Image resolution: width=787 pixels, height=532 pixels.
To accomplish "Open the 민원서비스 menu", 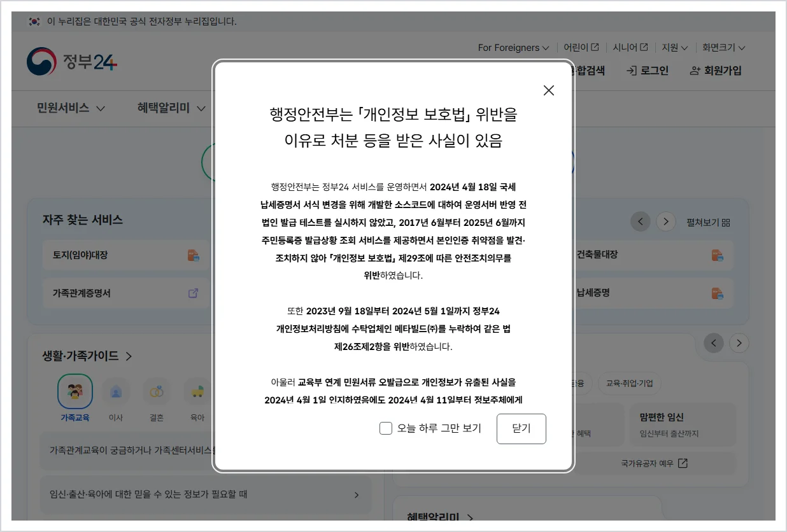I will point(71,108).
